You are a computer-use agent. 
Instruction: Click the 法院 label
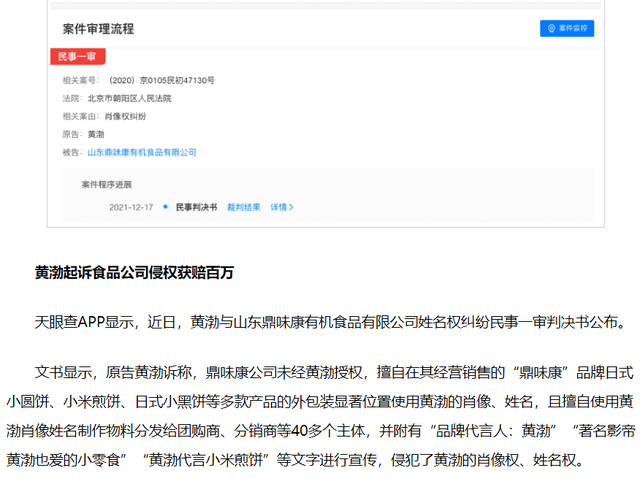pyautogui.click(x=72, y=98)
